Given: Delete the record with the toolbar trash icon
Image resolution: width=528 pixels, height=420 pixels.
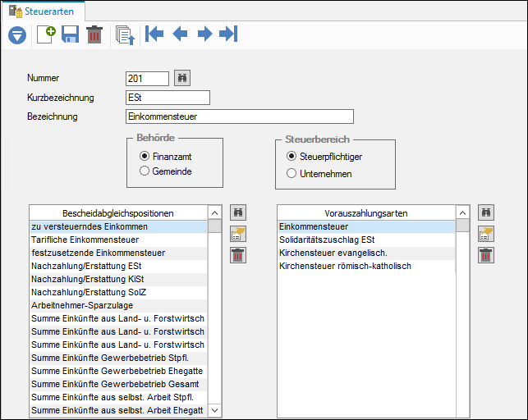Looking at the screenshot, I should click(x=94, y=34).
